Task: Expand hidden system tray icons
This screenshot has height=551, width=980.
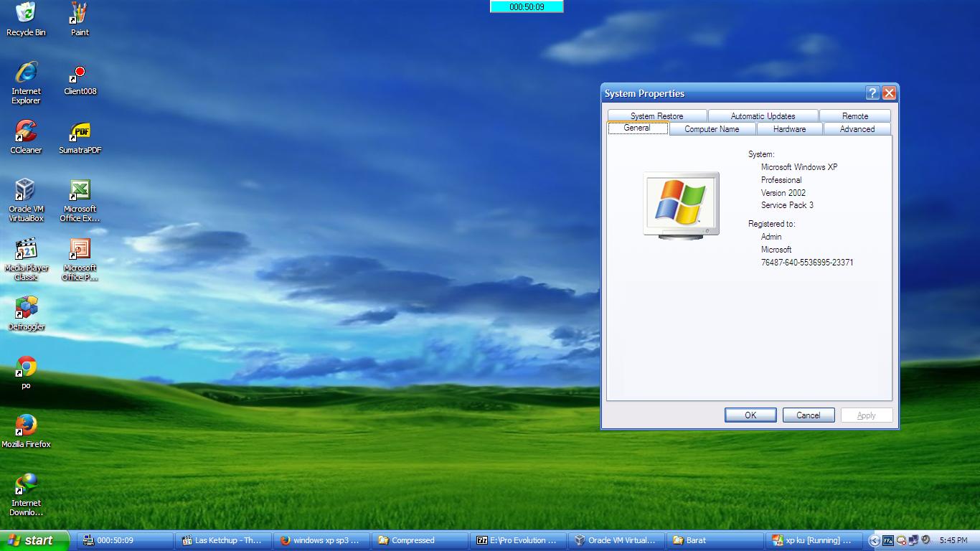Action: point(873,540)
